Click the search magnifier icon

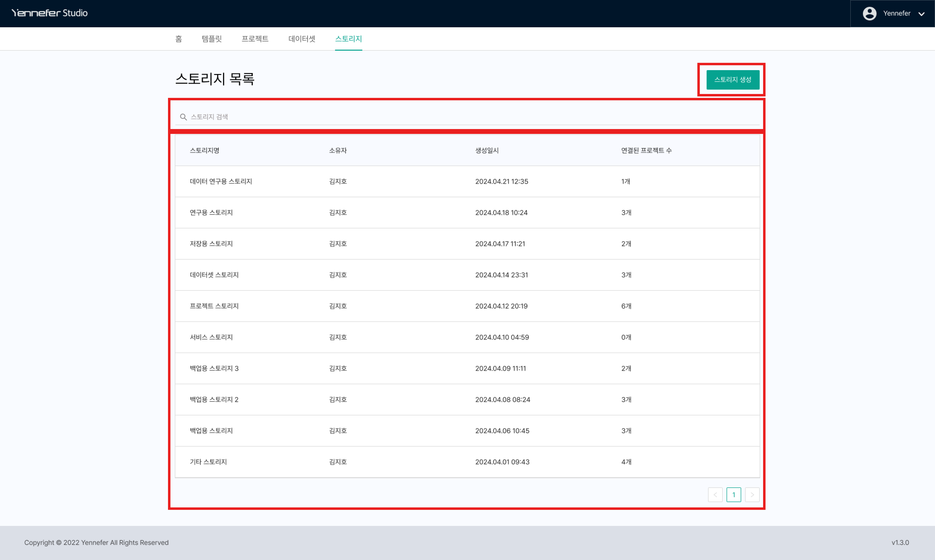coord(183,117)
